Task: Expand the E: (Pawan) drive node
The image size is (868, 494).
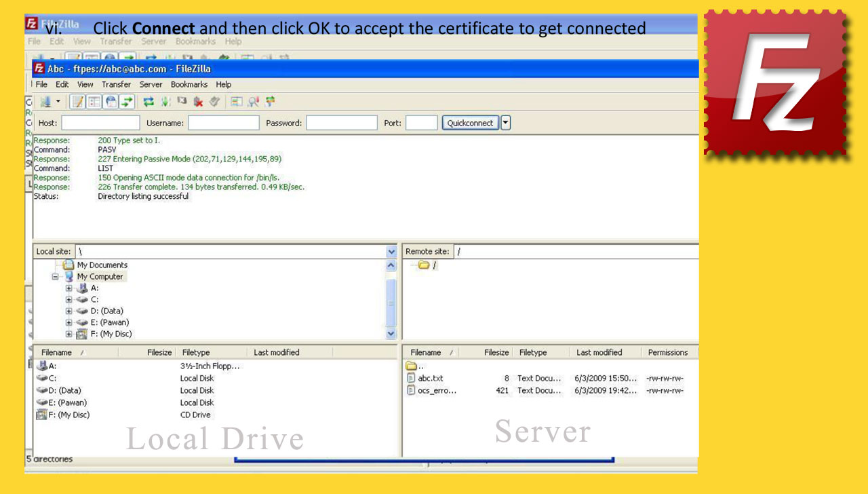Action: coord(69,323)
